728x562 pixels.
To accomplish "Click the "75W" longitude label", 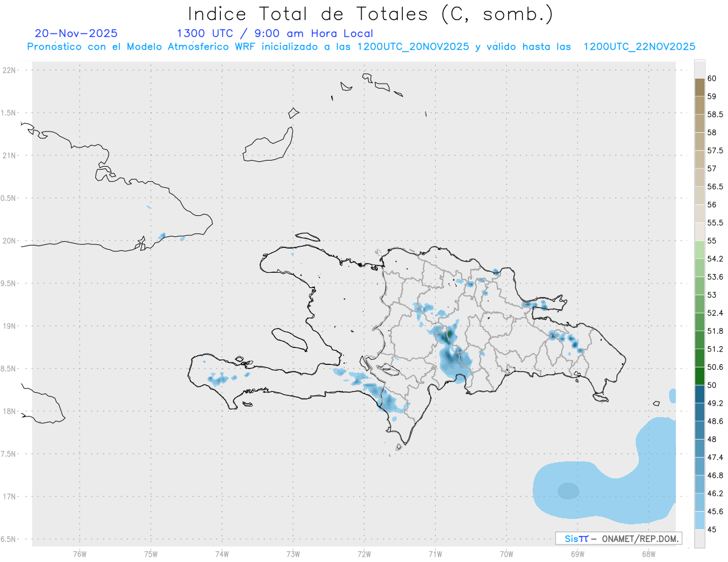I will (150, 554).
